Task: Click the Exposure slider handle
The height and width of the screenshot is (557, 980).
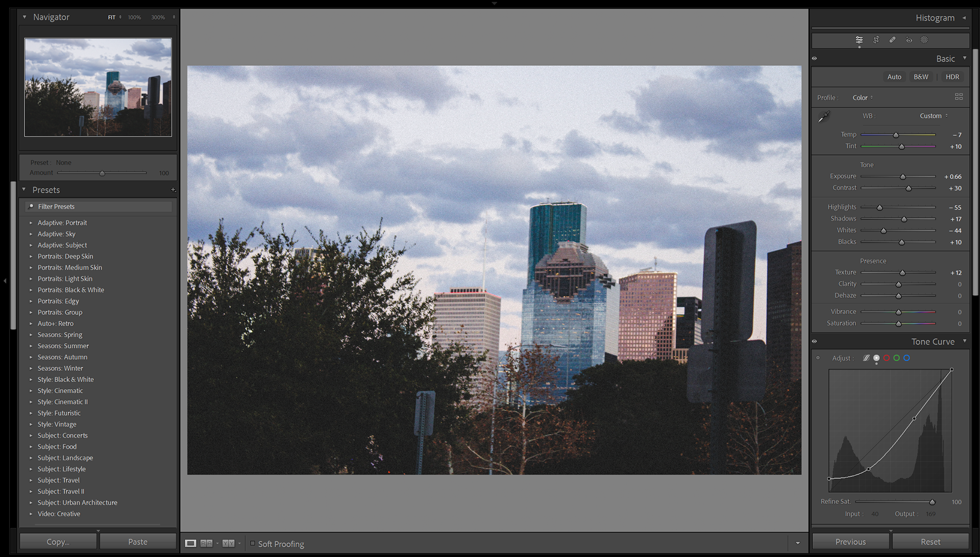Action: (x=902, y=176)
